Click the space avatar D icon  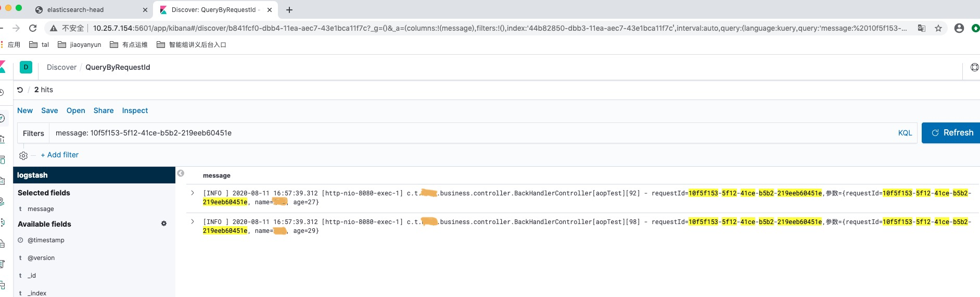click(x=26, y=67)
